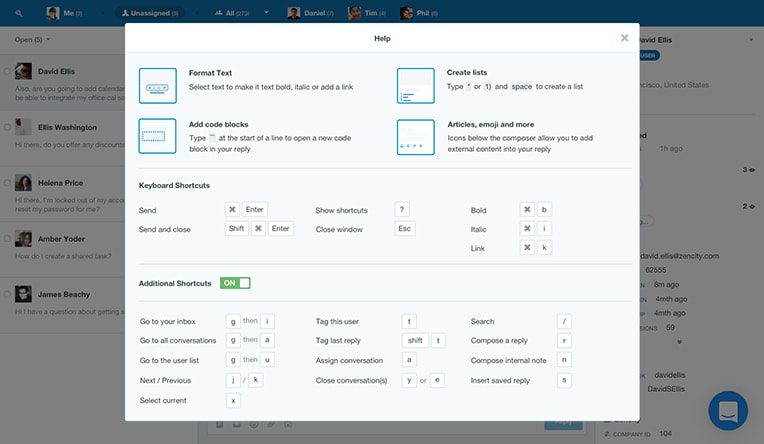This screenshot has height=444, width=764.
Task: Open the DavidSEllis profile link in sidebar
Action: coord(666,389)
